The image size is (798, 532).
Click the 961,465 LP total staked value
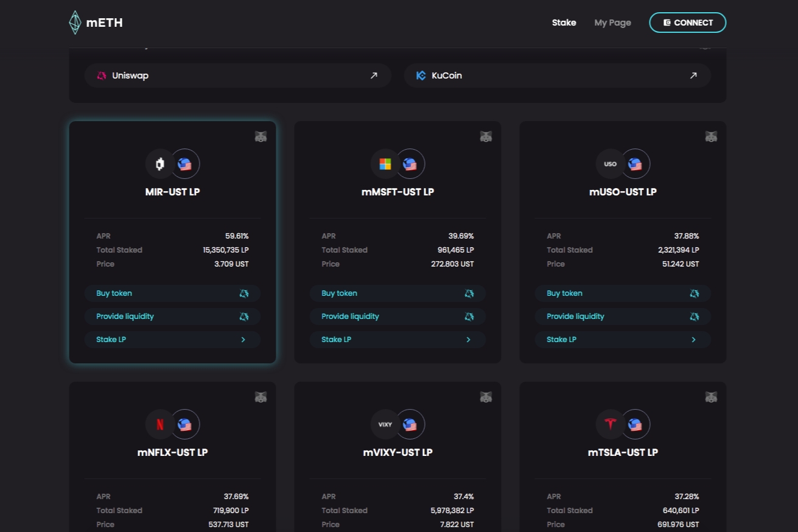[x=456, y=250]
